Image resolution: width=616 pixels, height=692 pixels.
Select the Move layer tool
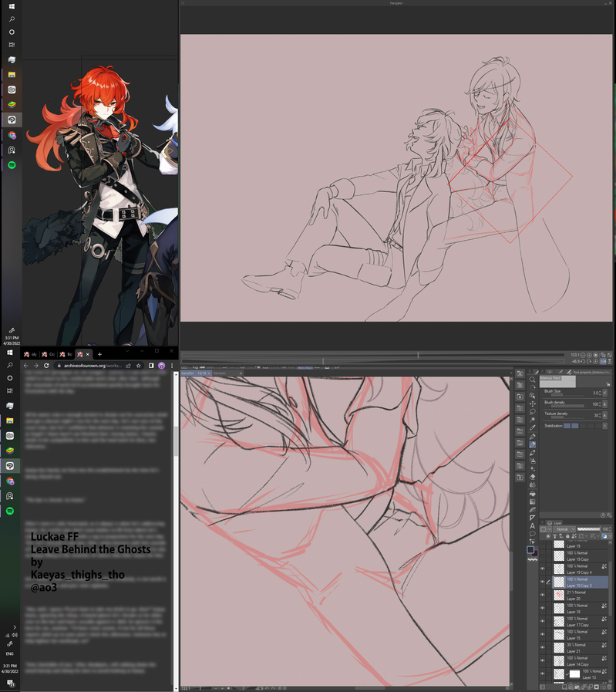(x=532, y=403)
